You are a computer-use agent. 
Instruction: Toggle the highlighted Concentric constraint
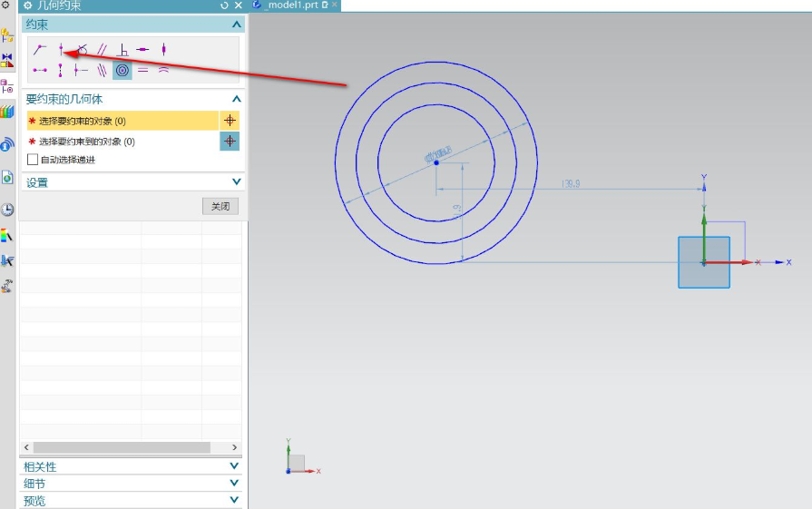coord(122,70)
